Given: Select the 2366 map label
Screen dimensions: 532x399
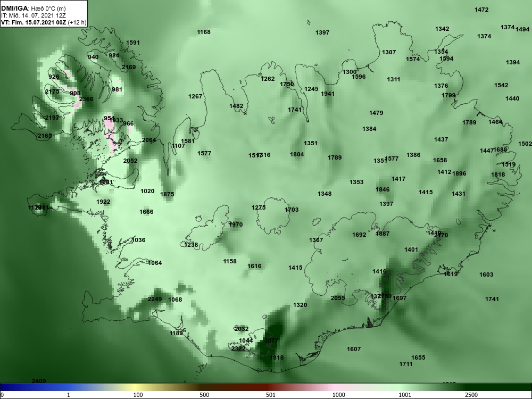Looking at the screenshot, I should pos(86,99).
